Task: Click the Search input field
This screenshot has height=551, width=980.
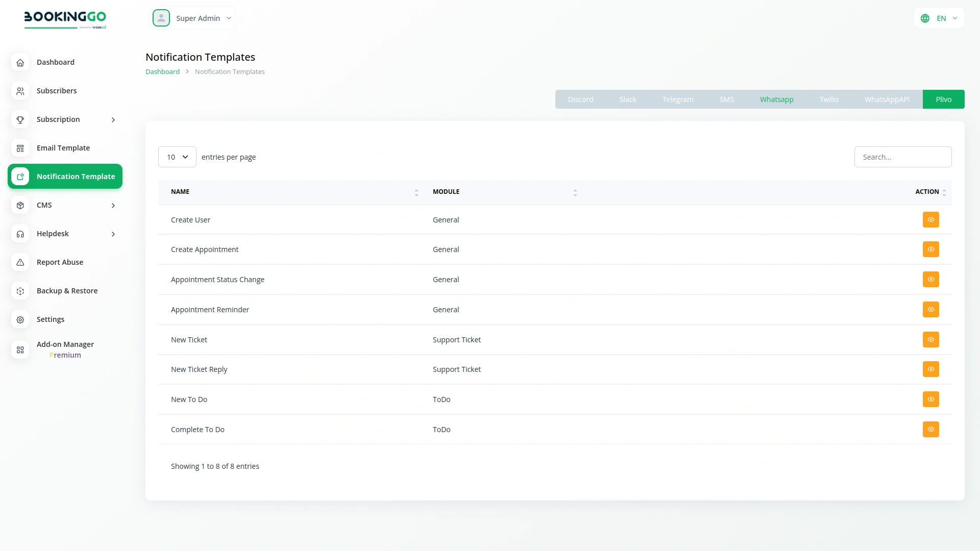Action: click(x=902, y=157)
